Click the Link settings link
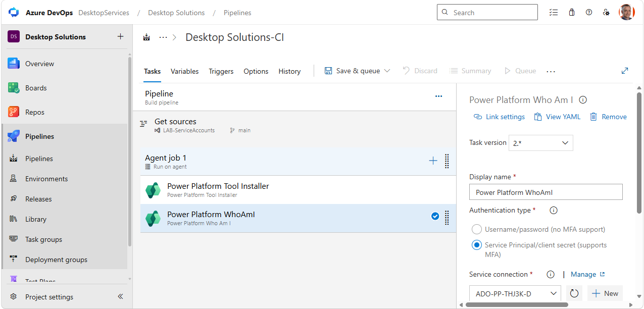644x309 pixels. pos(500,117)
